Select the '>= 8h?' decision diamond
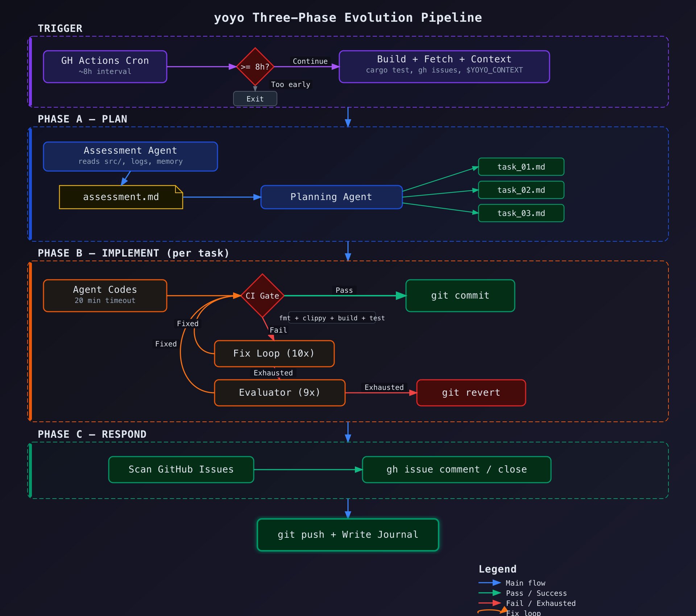Viewport: 696px width, 616px height. click(255, 67)
